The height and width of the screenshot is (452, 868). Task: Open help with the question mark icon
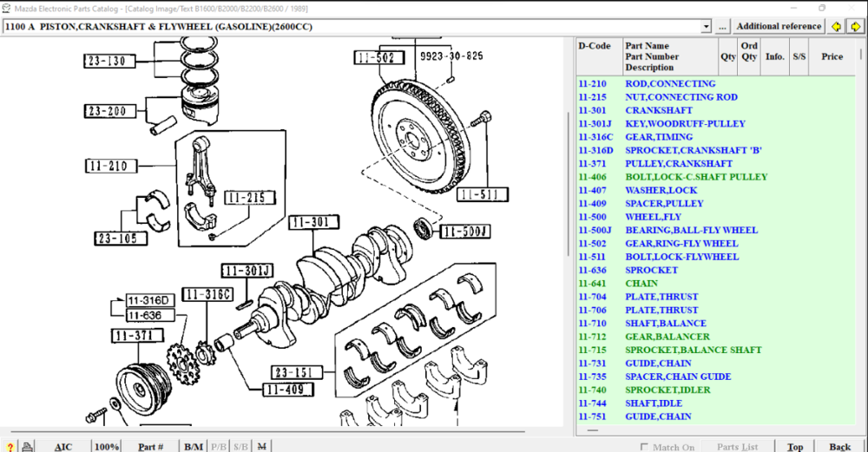pyautogui.click(x=10, y=447)
